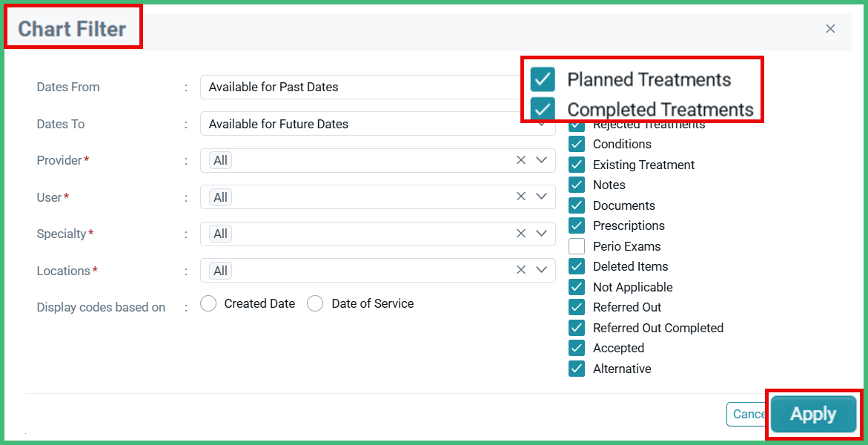868x445 pixels.
Task: Clear the Provider field selection
Action: [x=520, y=160]
